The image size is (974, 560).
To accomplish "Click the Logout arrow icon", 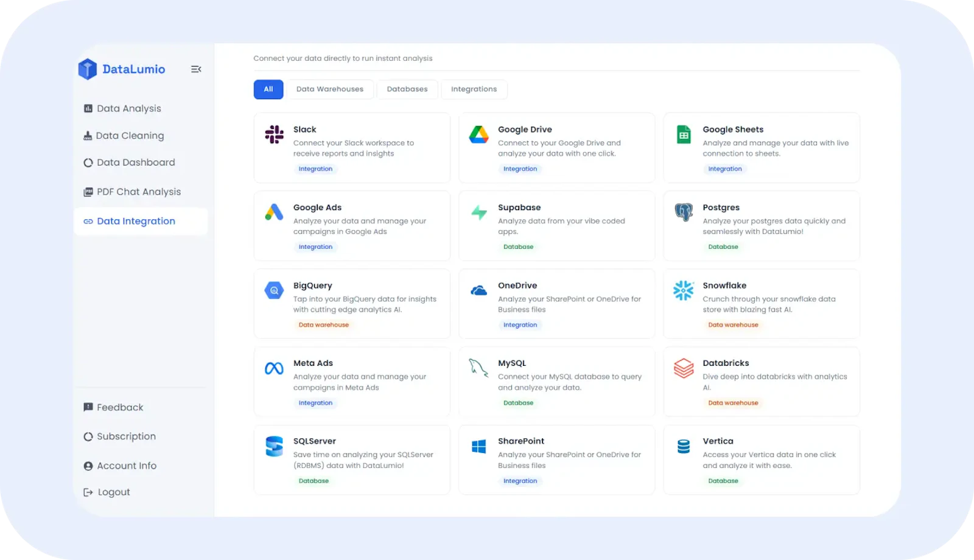I will [88, 492].
